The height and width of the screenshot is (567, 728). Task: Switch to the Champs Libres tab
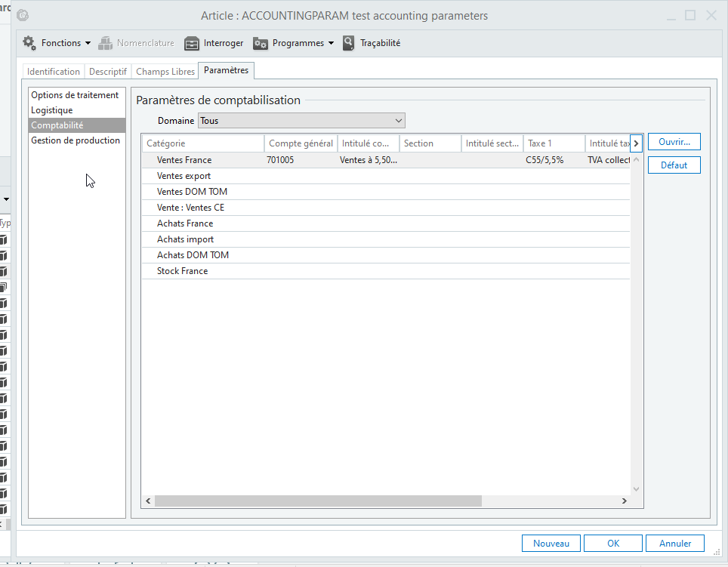[165, 72]
